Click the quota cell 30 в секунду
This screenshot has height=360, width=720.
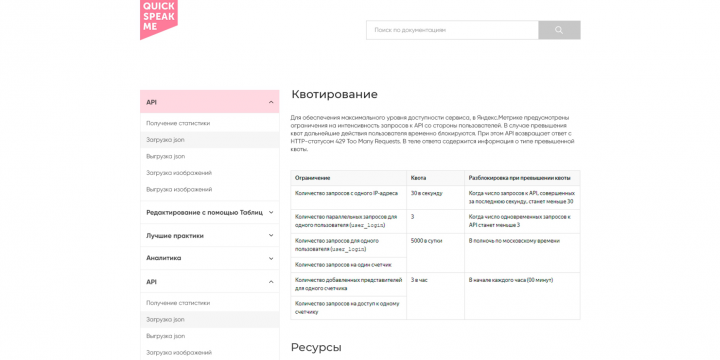(435, 197)
